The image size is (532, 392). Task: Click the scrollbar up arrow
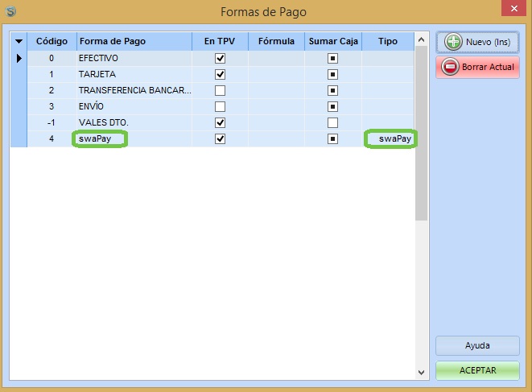click(x=422, y=39)
